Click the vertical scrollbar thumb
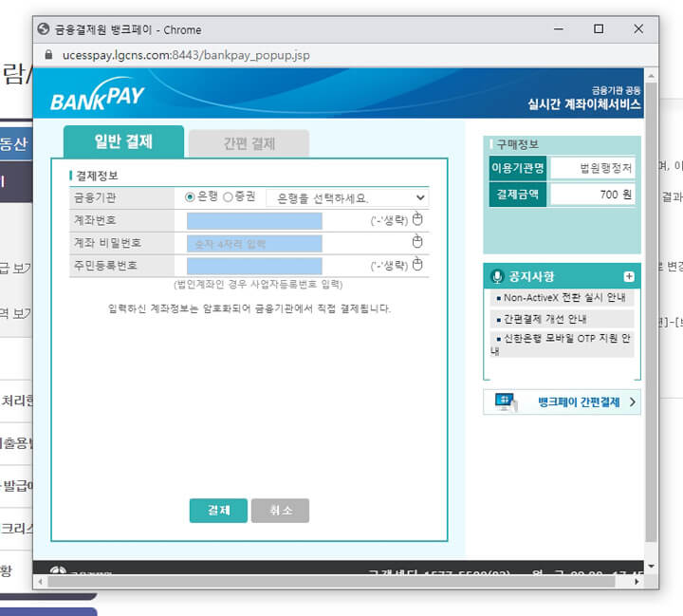The image size is (683, 616). tap(651, 311)
